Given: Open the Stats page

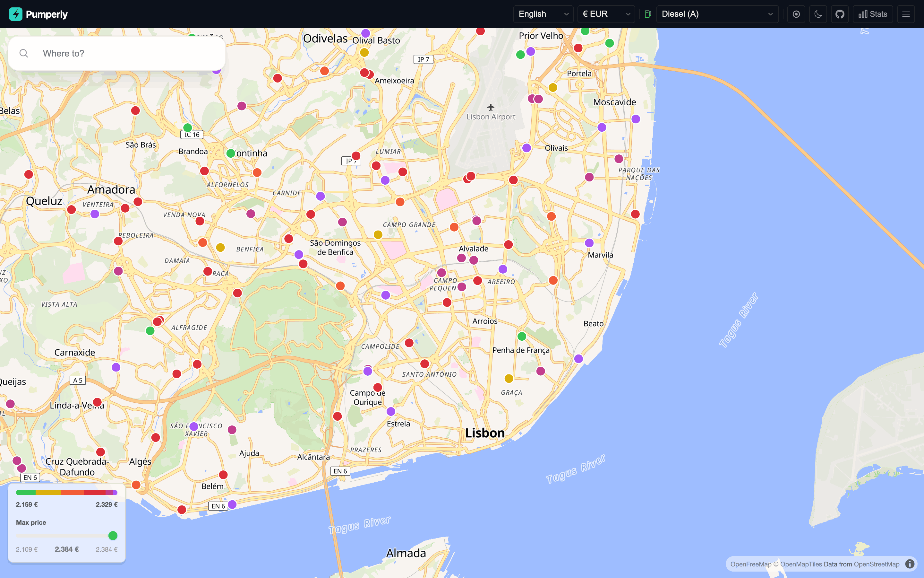Looking at the screenshot, I should pos(873,14).
